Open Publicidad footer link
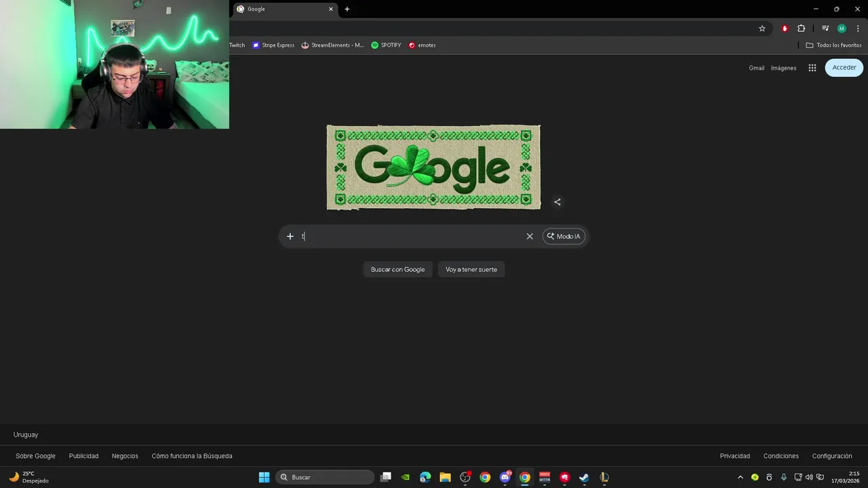 click(83, 456)
